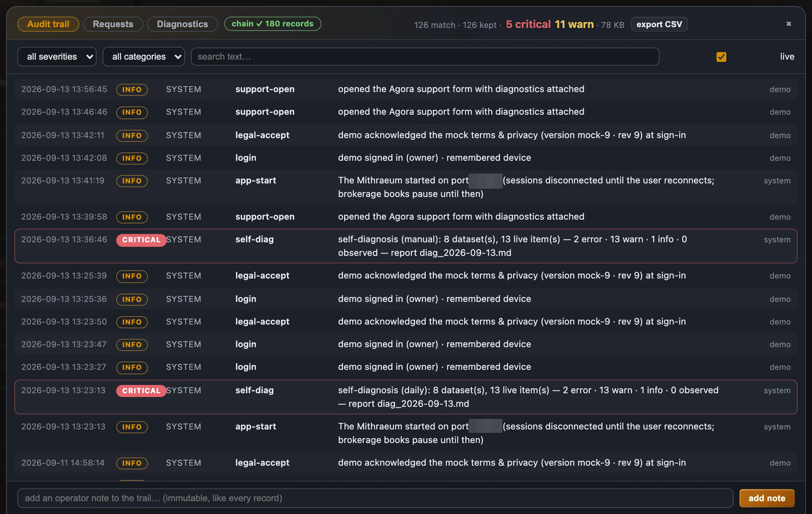Click the CRITICAL badge at 13:23:13
This screenshot has height=514, width=812.
[141, 391]
